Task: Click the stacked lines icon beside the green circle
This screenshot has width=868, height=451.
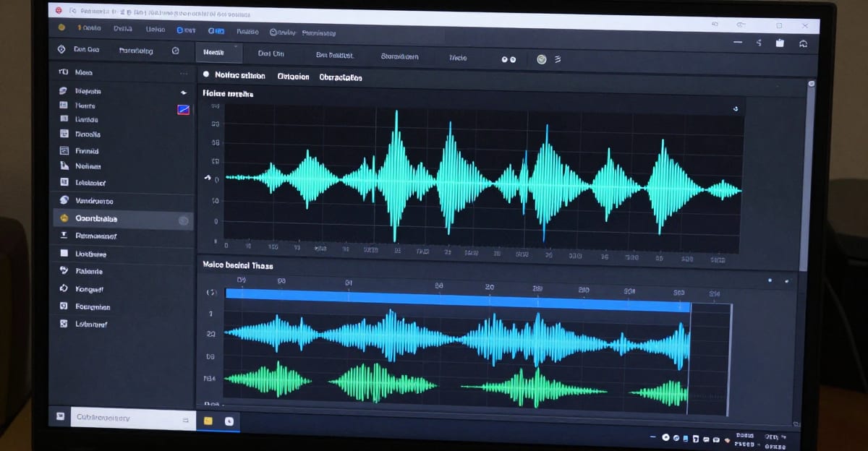Action: click(x=558, y=59)
